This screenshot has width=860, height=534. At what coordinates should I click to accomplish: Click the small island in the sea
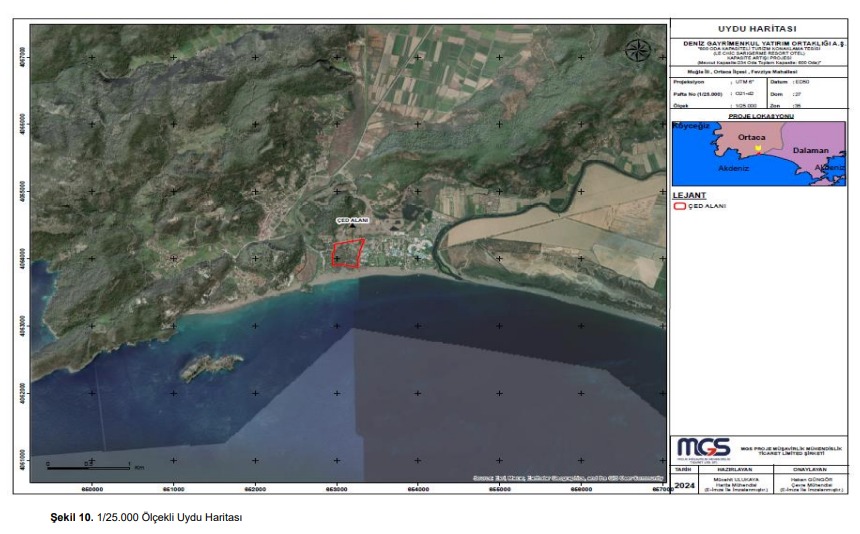[211, 367]
